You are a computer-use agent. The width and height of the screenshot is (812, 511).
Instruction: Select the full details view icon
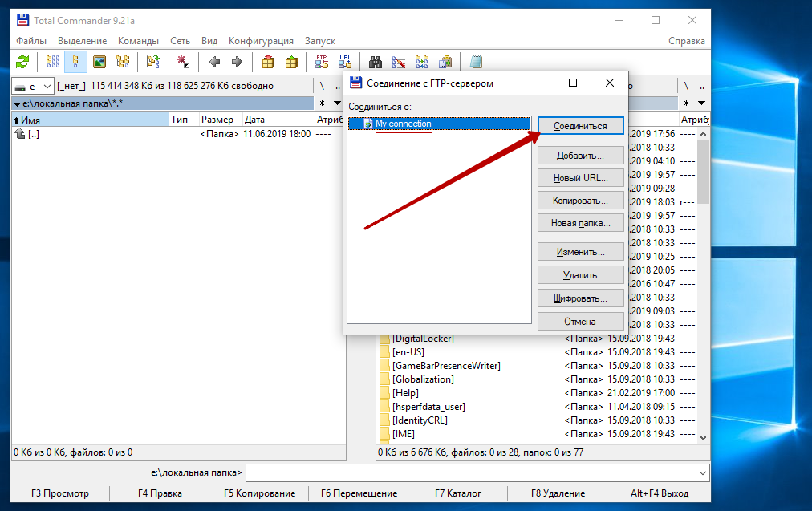(x=75, y=62)
